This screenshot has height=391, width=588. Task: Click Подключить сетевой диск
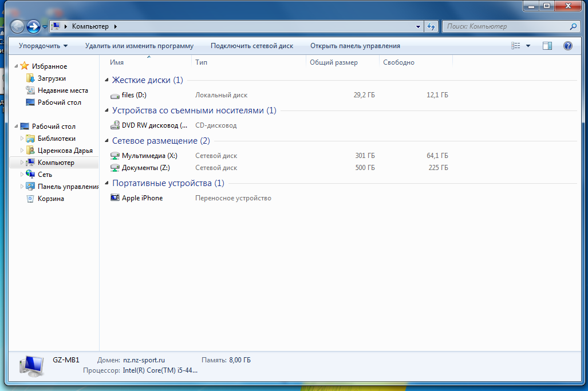251,46
